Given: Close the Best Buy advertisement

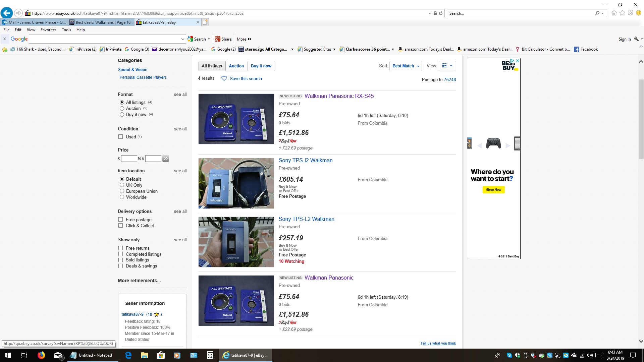Looking at the screenshot, I should coord(518,61).
